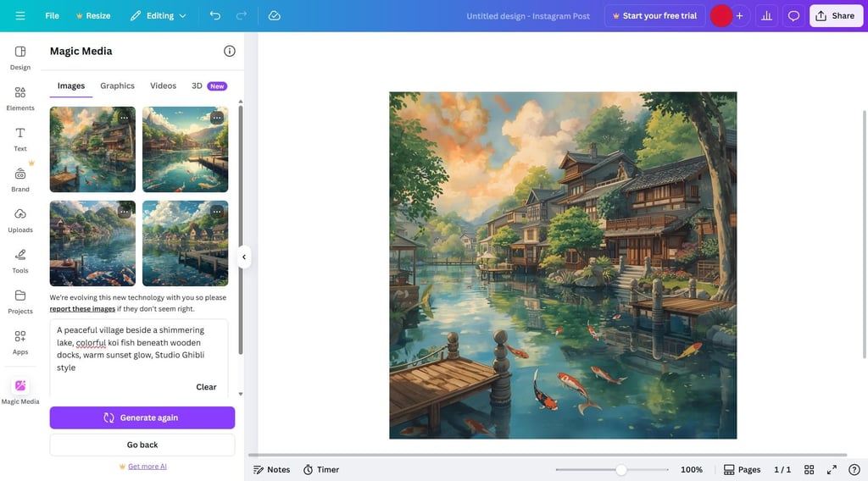
Task: Click the canvas horizontal scrollbar
Action: [547, 455]
